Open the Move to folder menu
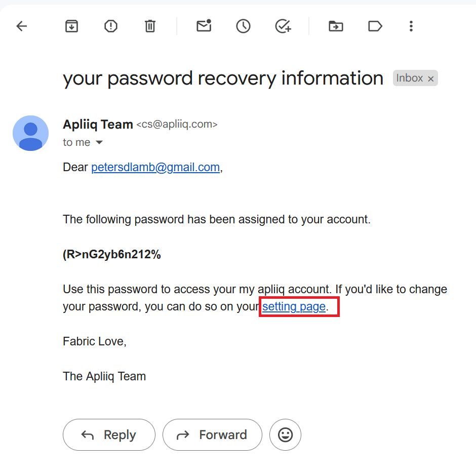476x474 pixels. tap(336, 26)
